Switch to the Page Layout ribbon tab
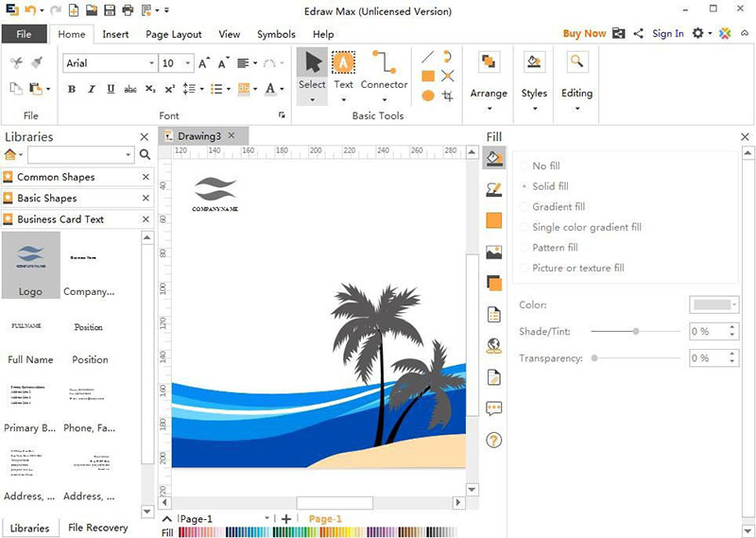 click(174, 34)
